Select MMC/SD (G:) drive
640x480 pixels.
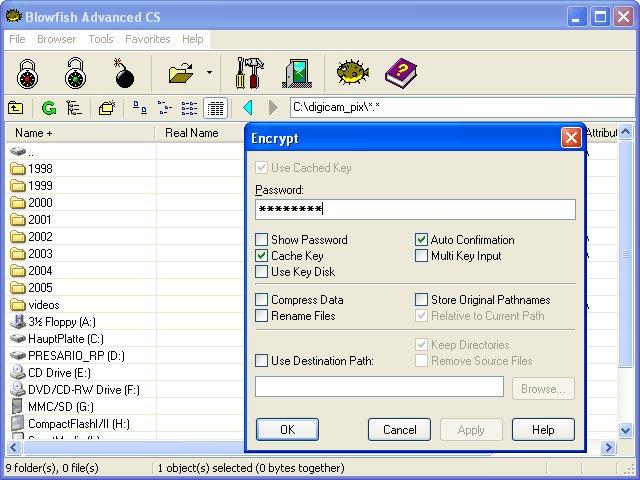click(x=52, y=407)
